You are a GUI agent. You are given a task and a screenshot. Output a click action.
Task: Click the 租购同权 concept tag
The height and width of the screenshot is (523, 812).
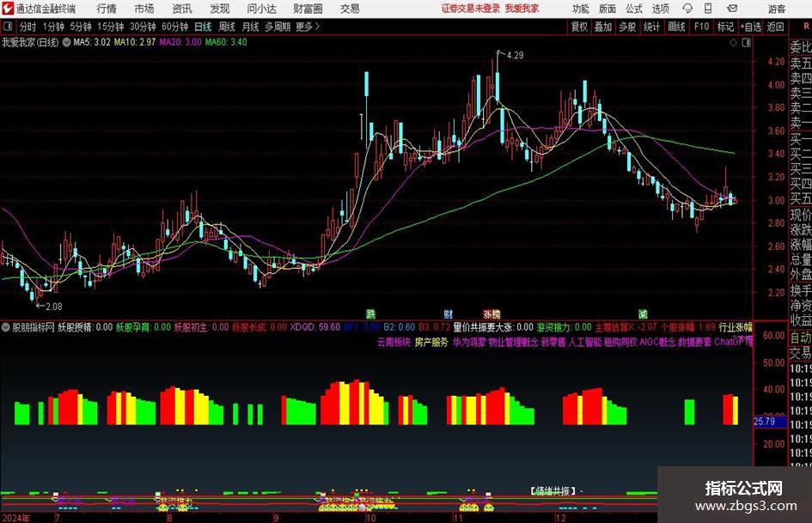(620, 343)
